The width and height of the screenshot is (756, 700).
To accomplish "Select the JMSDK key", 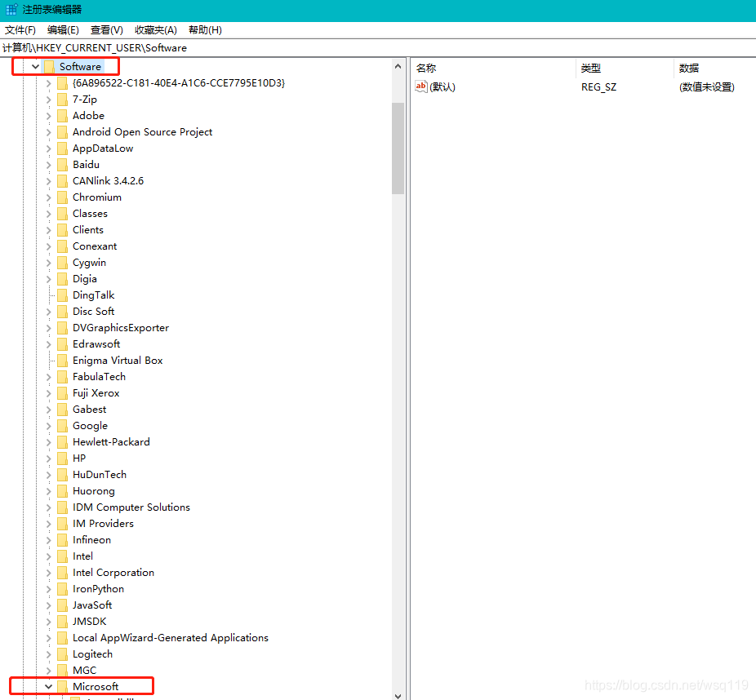I will click(x=89, y=622).
